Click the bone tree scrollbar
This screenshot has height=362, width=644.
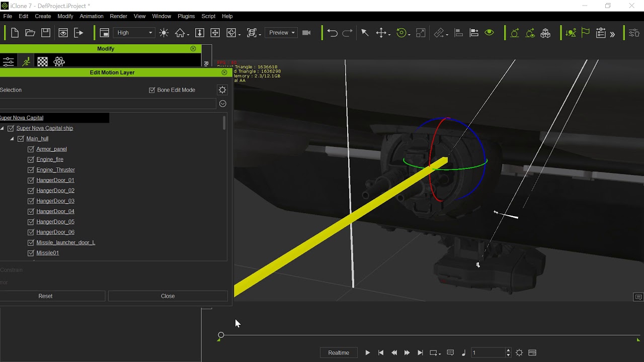224,123
